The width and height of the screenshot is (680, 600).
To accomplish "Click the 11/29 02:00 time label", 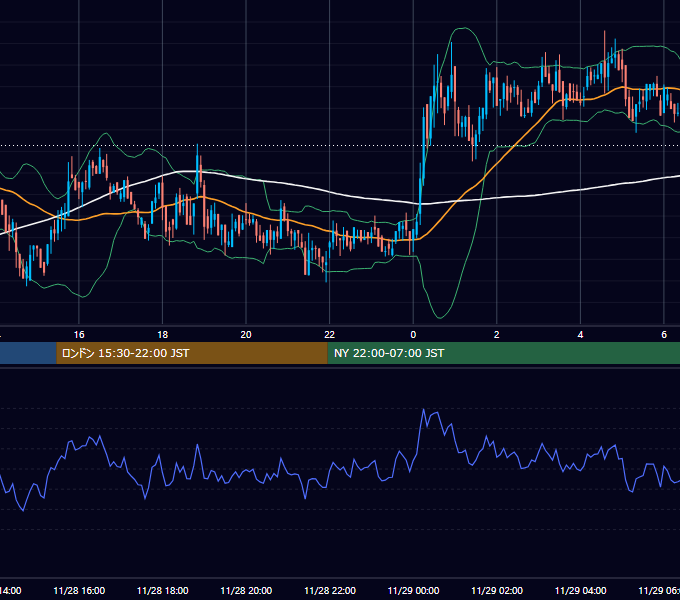I will tap(497, 590).
